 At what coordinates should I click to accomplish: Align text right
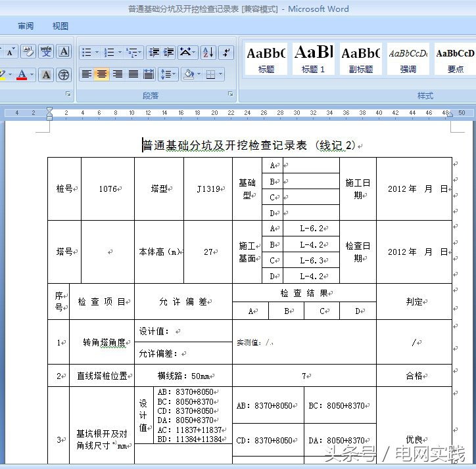click(118, 74)
